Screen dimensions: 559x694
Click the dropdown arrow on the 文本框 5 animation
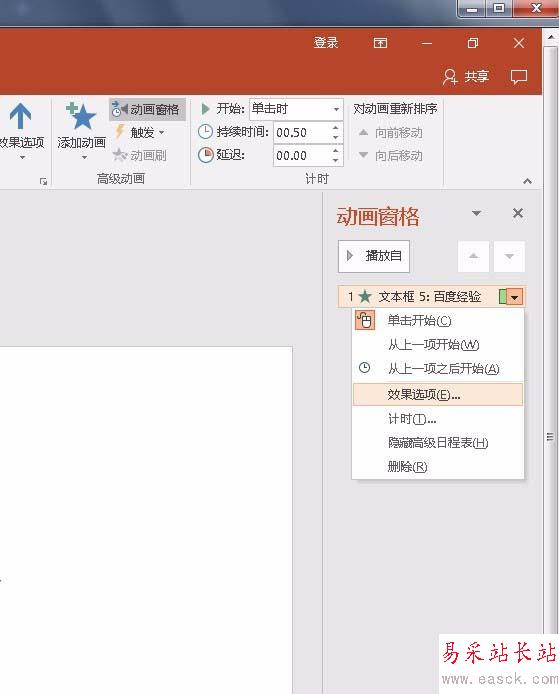point(515,297)
